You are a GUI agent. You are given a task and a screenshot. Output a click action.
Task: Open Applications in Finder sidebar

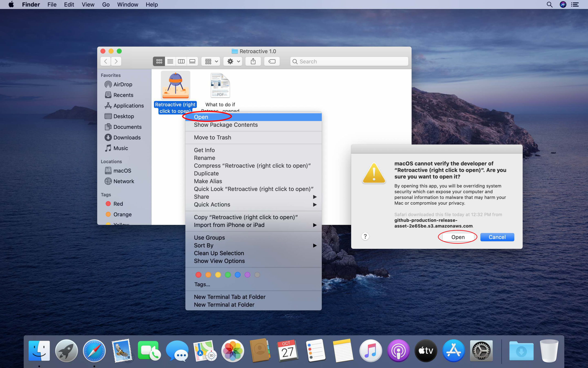click(124, 106)
